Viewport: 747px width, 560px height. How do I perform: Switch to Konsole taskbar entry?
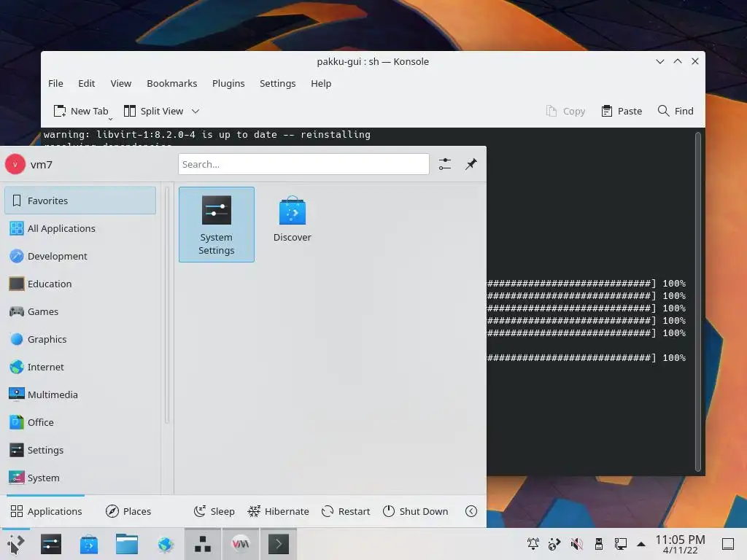pyautogui.click(x=278, y=544)
